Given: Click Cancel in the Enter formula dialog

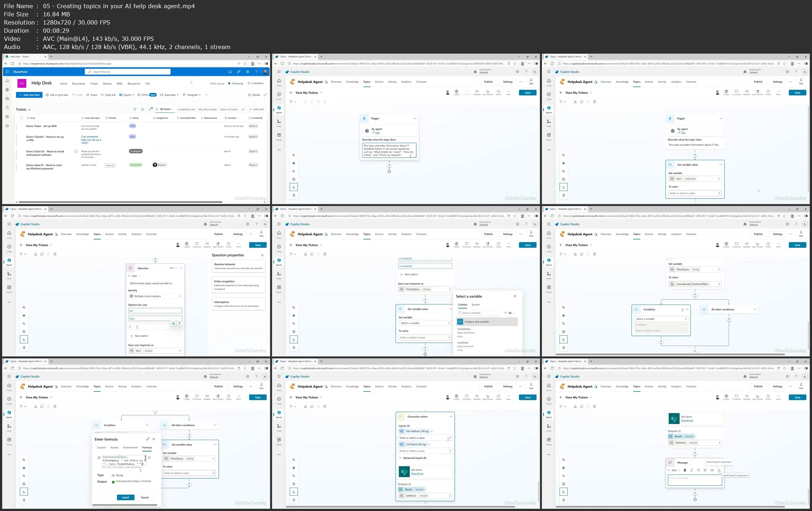Looking at the screenshot, I should [145, 498].
